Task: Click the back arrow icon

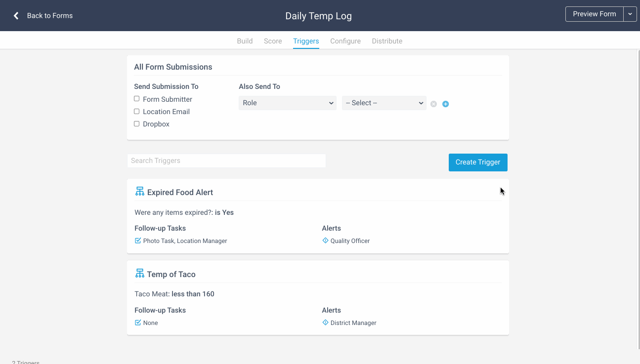Action: pos(16,16)
